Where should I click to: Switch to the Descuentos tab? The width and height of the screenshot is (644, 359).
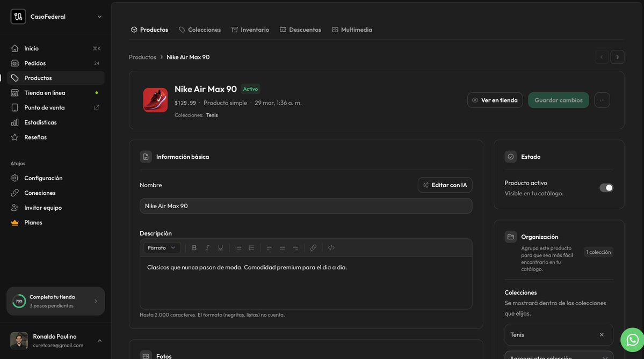[x=300, y=30]
